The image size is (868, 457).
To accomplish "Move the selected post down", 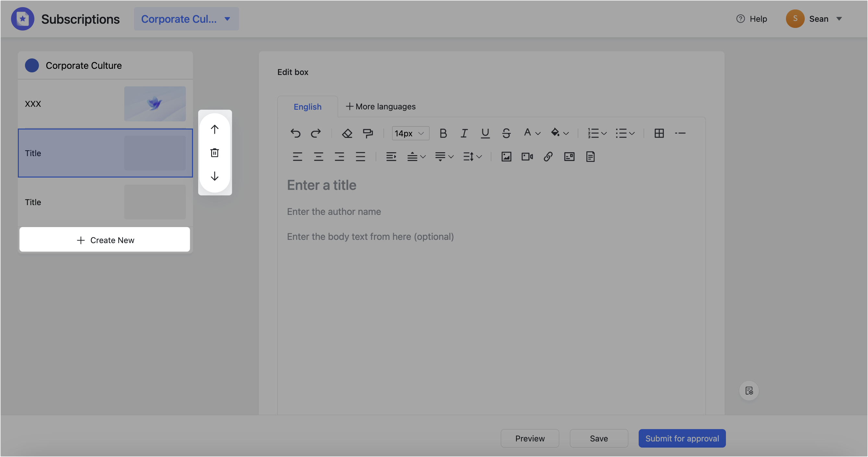I will (215, 176).
